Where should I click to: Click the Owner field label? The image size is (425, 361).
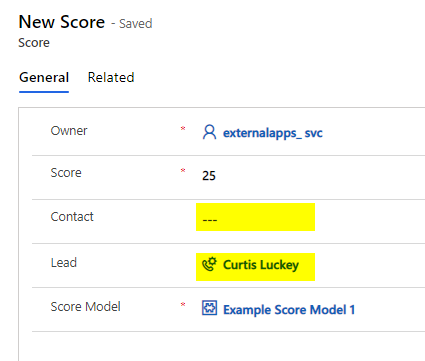click(x=69, y=131)
